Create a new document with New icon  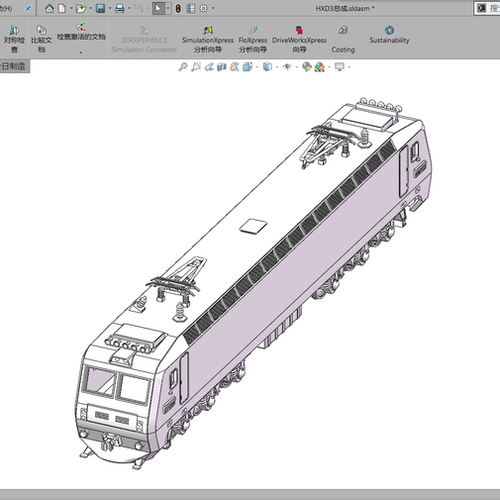pos(62,8)
